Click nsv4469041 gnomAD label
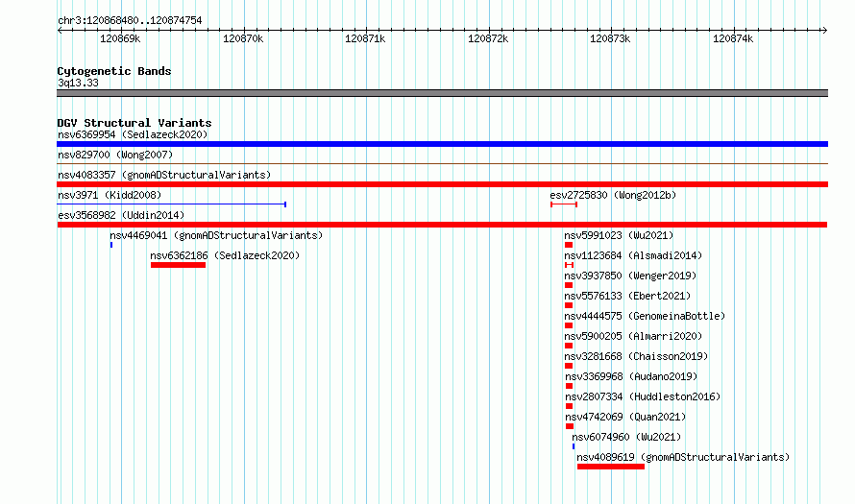The image size is (855, 504). (x=216, y=235)
